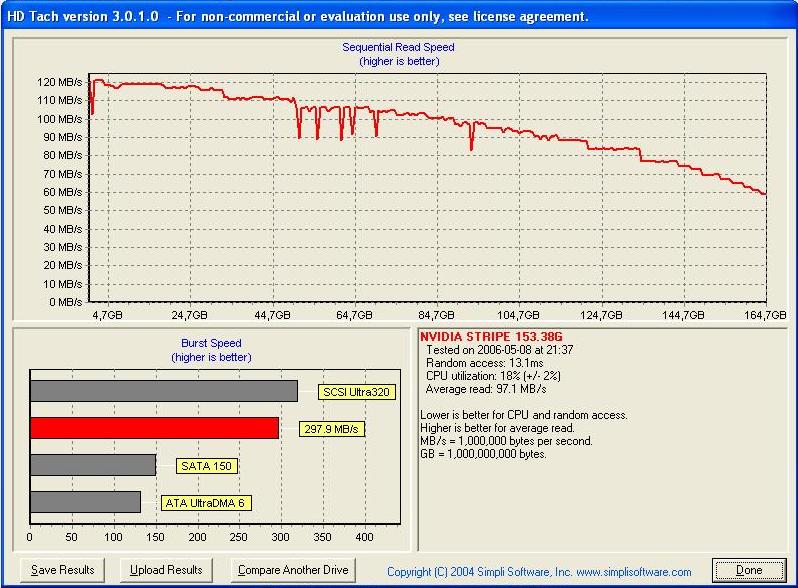The image size is (798, 588).
Task: Click the SATA 150 label
Action: tap(207, 466)
